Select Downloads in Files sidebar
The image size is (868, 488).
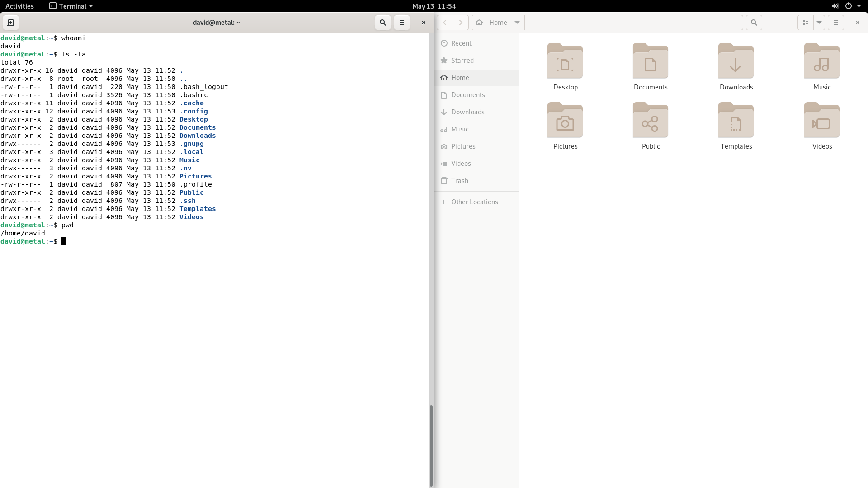pyautogui.click(x=476, y=112)
